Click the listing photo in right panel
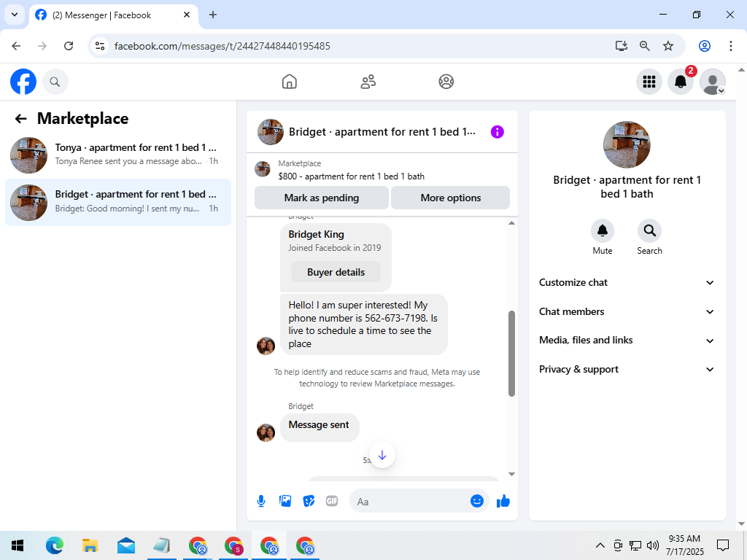The width and height of the screenshot is (747, 560). pos(627,145)
